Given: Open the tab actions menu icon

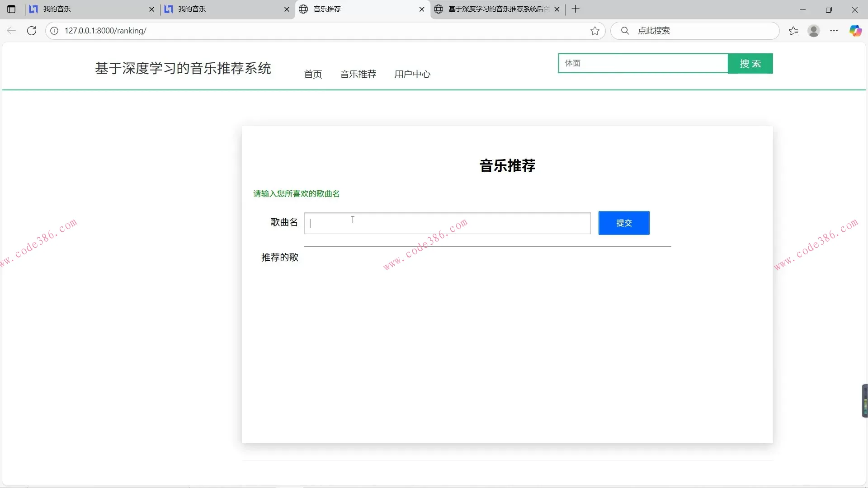Looking at the screenshot, I should tap(11, 9).
